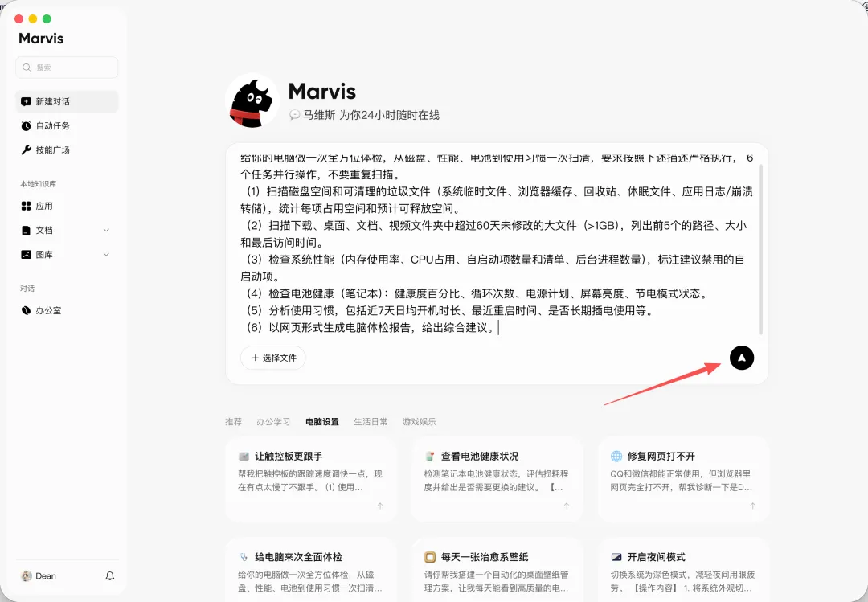Click Dean's user name
The height and width of the screenshot is (602, 868).
46,576
